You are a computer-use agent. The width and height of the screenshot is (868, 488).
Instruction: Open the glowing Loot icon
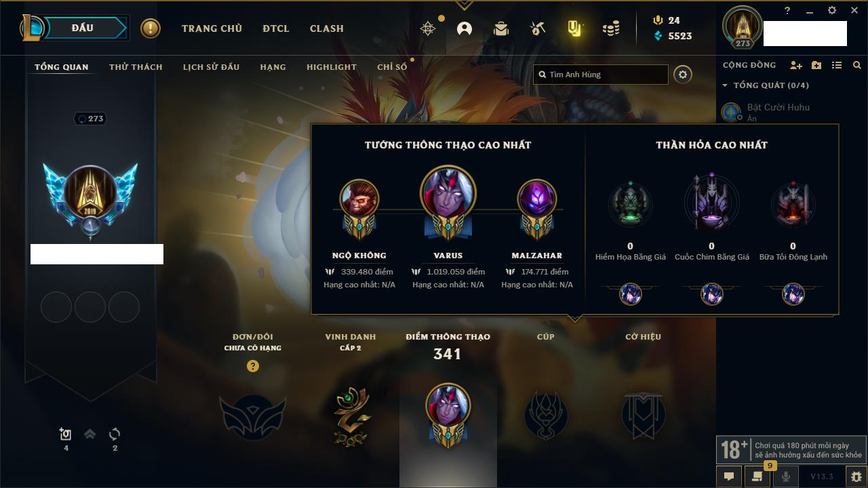click(x=574, y=28)
